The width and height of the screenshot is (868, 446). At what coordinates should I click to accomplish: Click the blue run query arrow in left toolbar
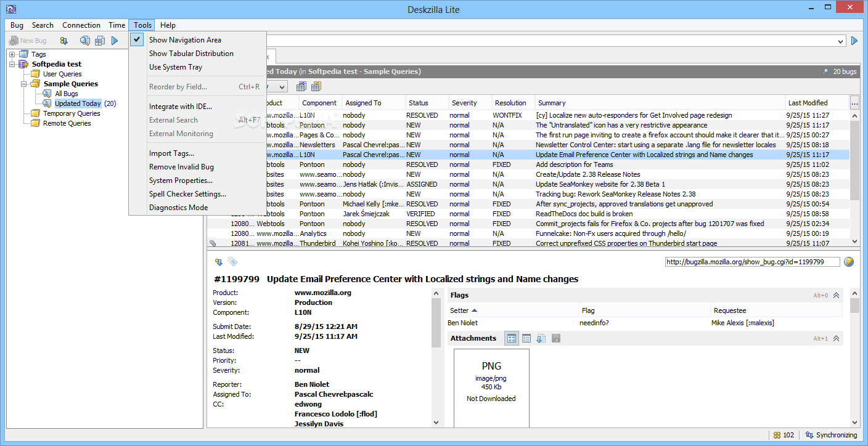tap(115, 41)
